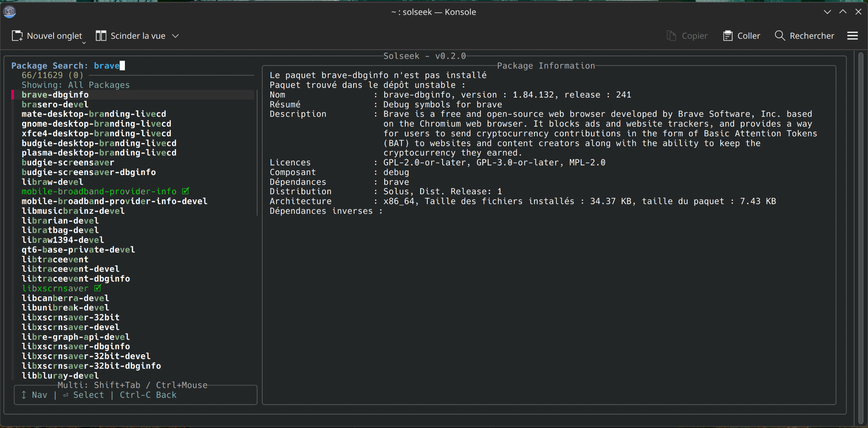Click the Nouvel onglet icon

click(x=17, y=36)
